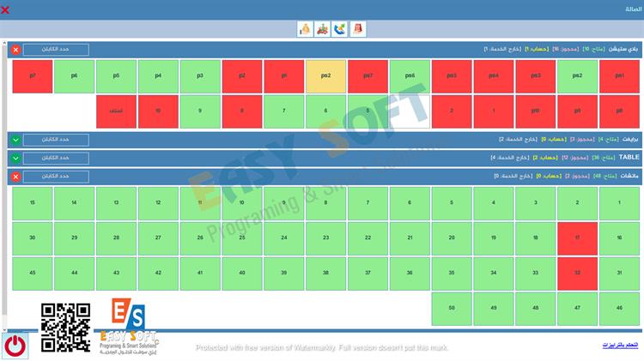Click the group of people toolbar icon
The height and width of the screenshot is (361, 644).
(322, 29)
